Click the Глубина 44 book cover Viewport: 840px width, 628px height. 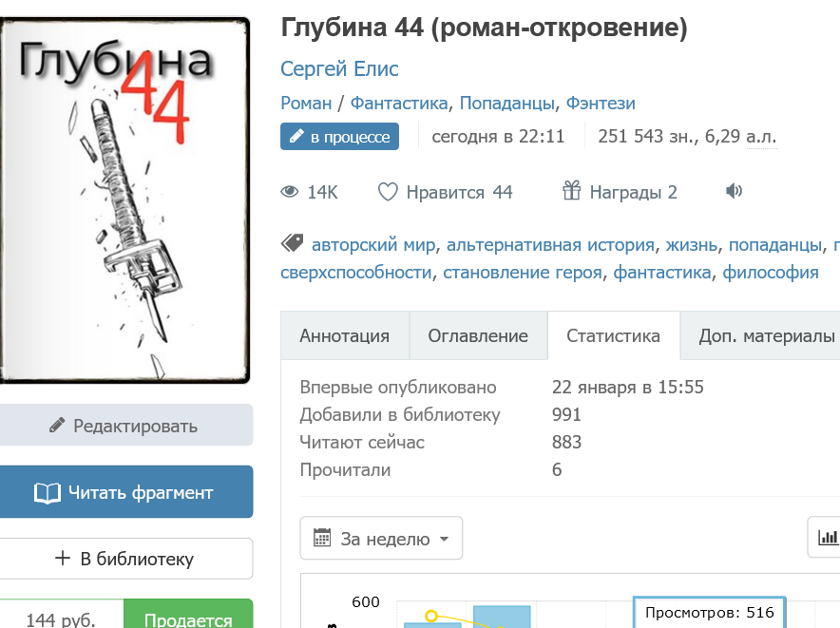coord(124,200)
